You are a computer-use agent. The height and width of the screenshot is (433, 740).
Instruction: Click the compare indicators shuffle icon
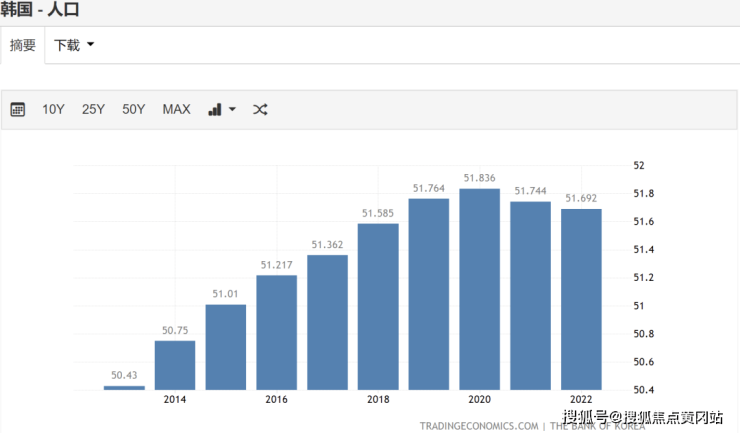[x=260, y=109]
